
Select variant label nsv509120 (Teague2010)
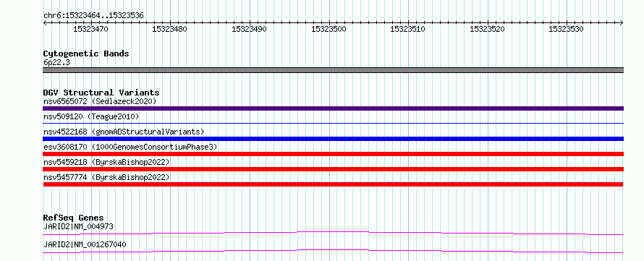(91, 117)
